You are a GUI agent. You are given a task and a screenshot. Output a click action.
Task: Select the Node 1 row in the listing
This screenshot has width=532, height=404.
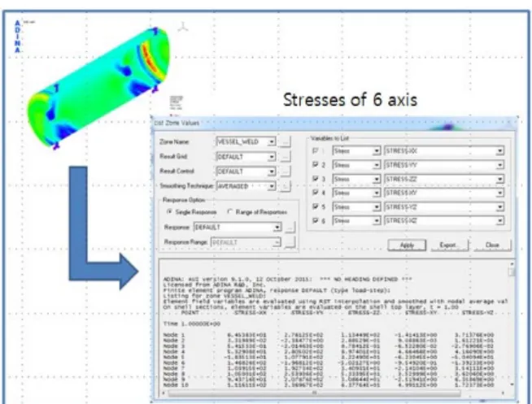pos(329,335)
